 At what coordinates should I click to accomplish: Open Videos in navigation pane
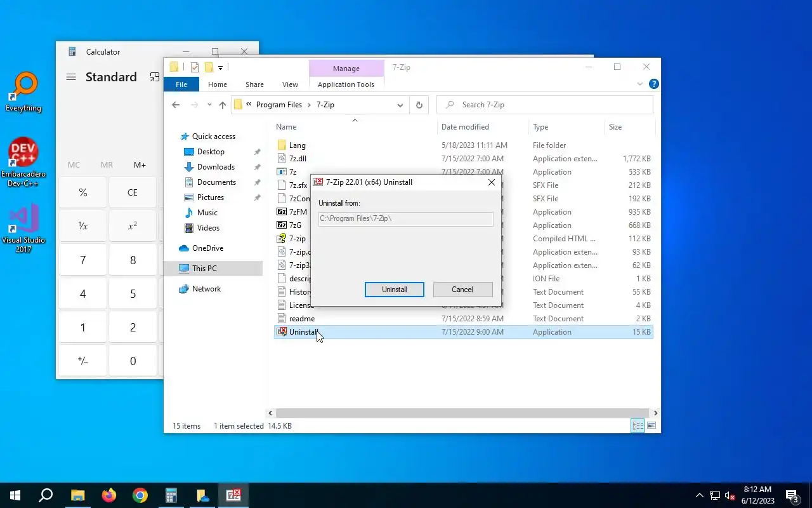tap(208, 228)
